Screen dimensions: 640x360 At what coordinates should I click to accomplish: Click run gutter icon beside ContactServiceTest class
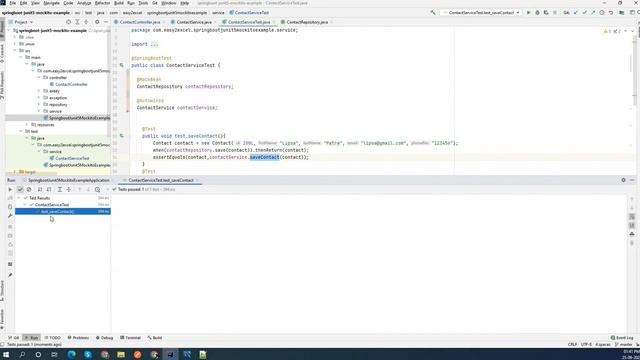(122, 65)
